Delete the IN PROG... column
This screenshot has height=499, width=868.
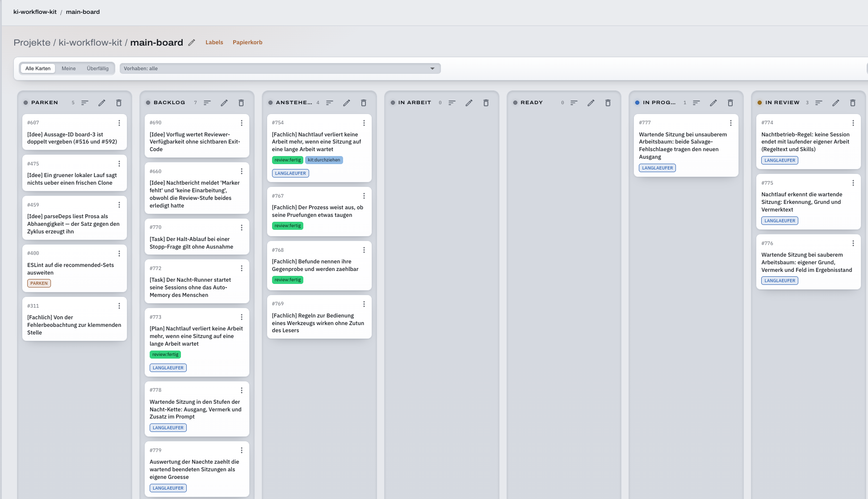(x=730, y=103)
